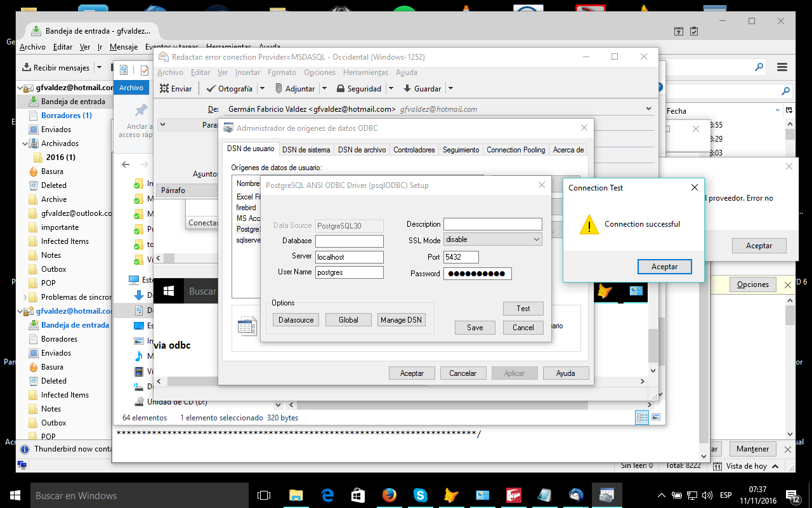
Task: Click the pin 'Anclar al acceso rápido' icon
Action: pyautogui.click(x=141, y=110)
